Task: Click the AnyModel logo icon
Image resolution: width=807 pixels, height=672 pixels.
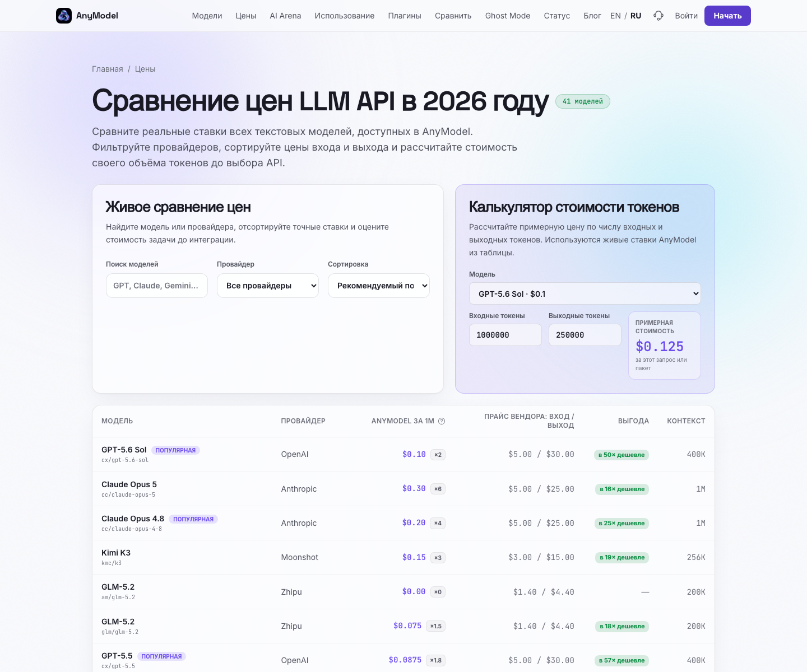Action: (x=64, y=16)
